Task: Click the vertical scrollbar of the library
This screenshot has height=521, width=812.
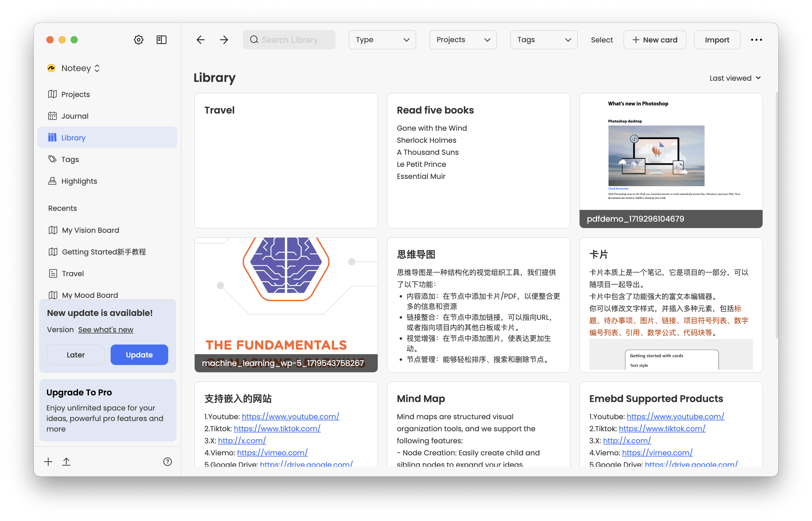Action: click(x=777, y=215)
